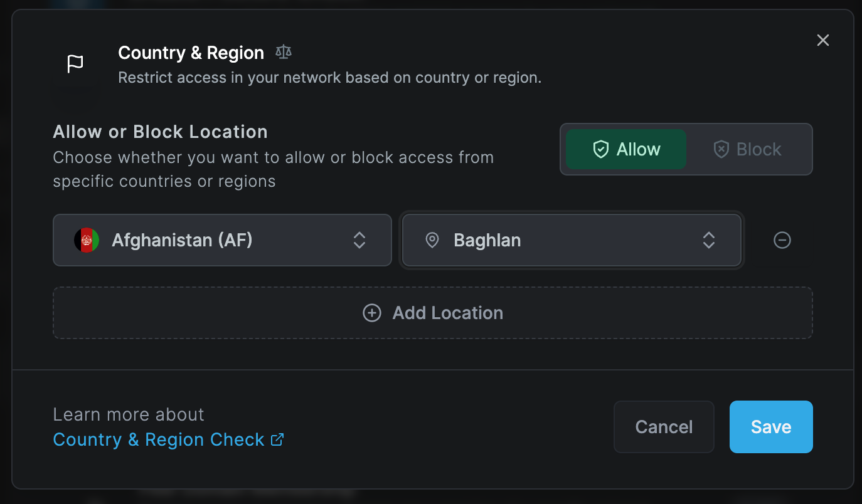Click the up-down chevrons on the region selector
Screen dimensions: 862x504
(x=709, y=240)
